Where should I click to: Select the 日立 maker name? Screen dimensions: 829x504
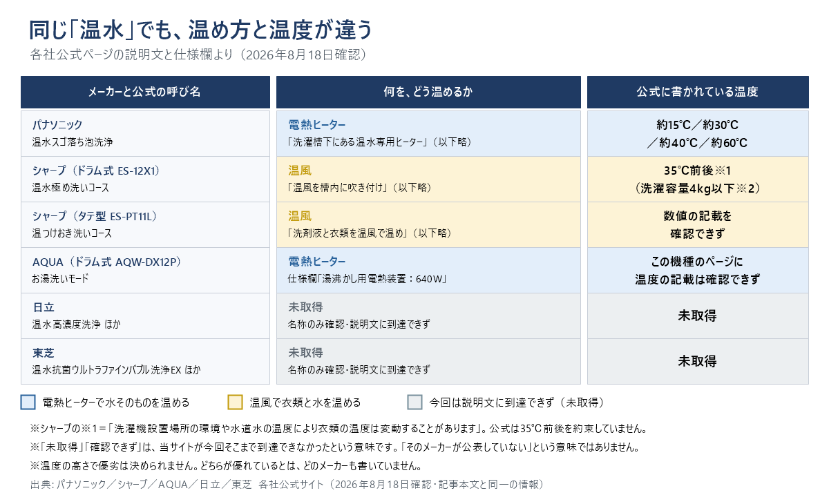(43, 307)
